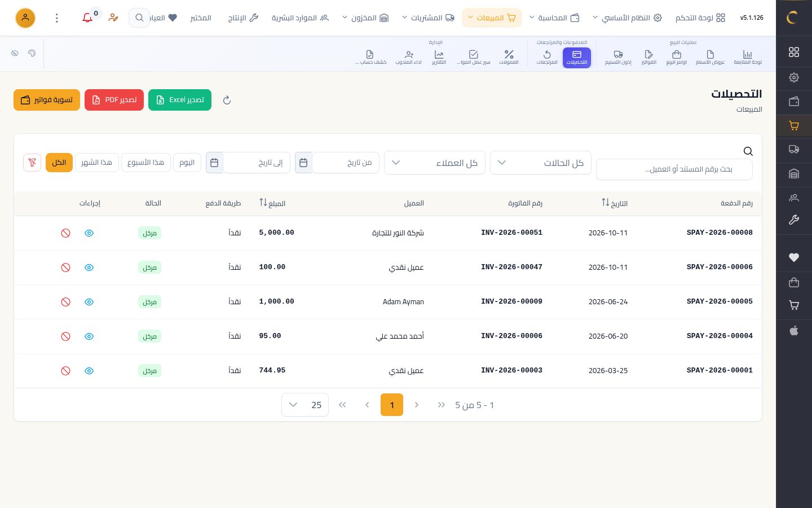Screen dimensions: 812x508
Task: Expand the المخزون top menu
Action: (365, 18)
